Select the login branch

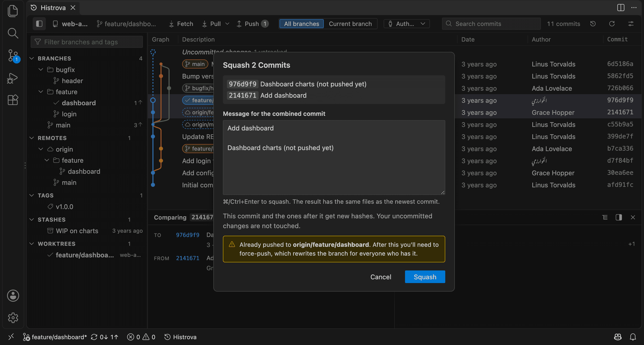click(87, 114)
